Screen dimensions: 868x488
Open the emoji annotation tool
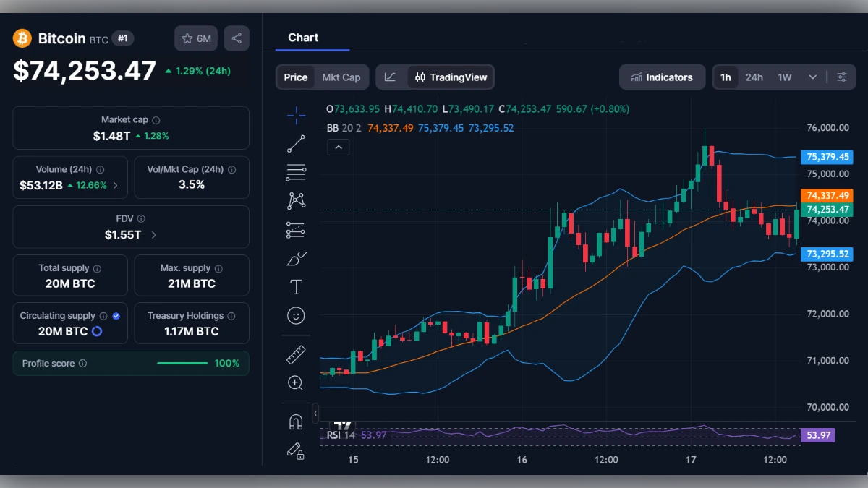296,315
